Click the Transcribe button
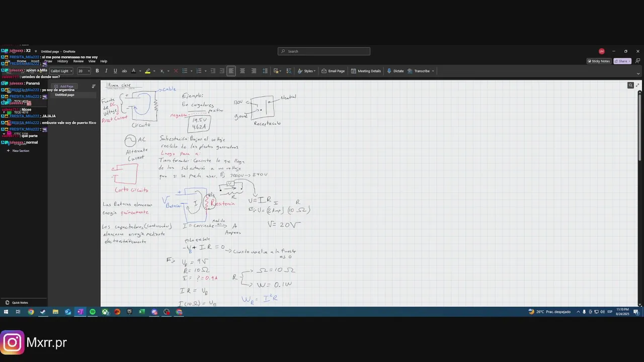This screenshot has height=362, width=644. tap(419, 71)
